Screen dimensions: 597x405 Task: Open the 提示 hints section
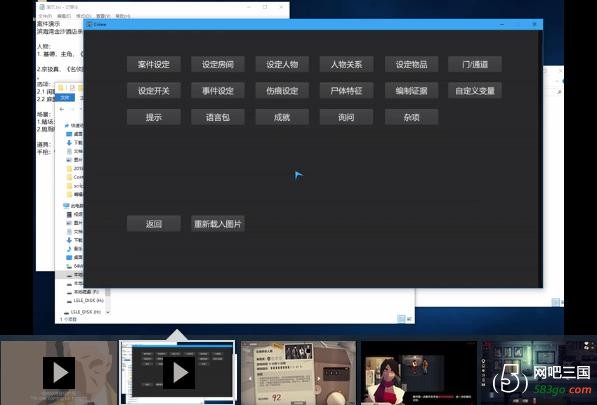tap(153, 117)
